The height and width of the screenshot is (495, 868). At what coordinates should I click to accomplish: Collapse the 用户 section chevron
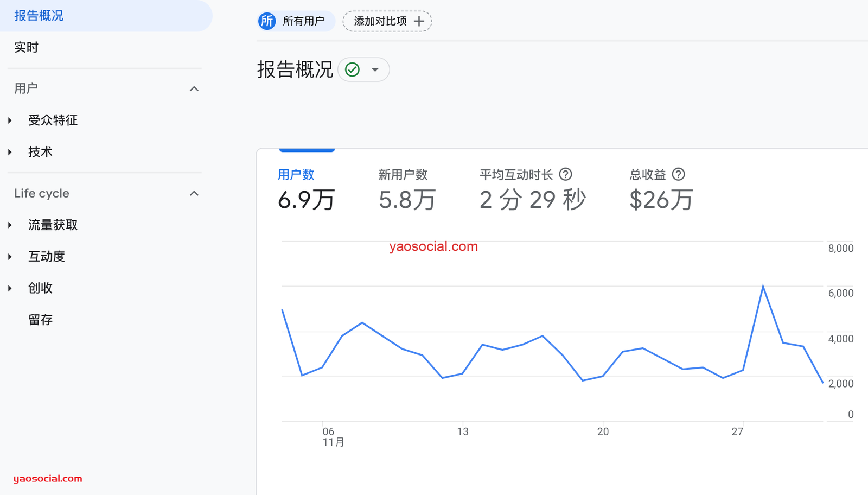tap(194, 88)
